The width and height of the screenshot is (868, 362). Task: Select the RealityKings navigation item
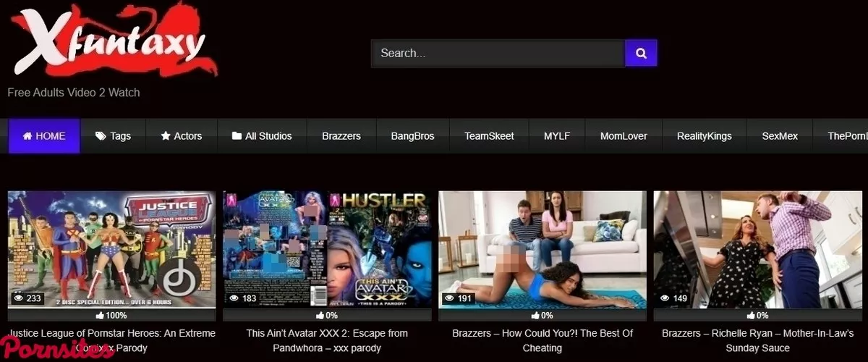704,136
